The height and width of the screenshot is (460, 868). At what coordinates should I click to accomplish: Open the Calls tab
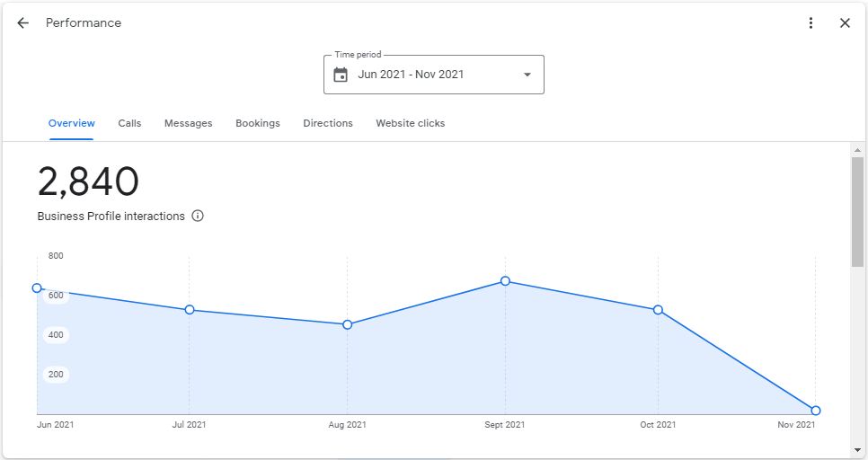click(x=129, y=123)
